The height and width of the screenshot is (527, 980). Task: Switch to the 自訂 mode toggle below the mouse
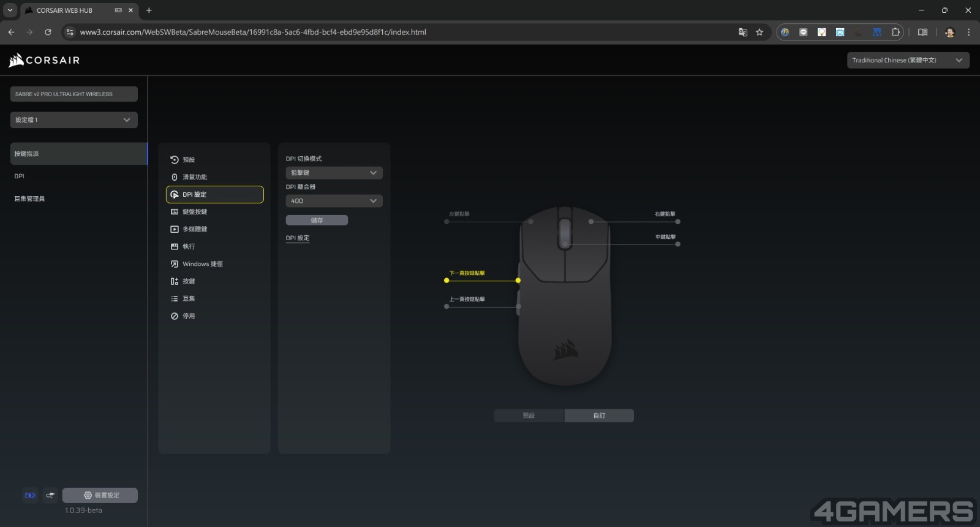[x=599, y=415]
